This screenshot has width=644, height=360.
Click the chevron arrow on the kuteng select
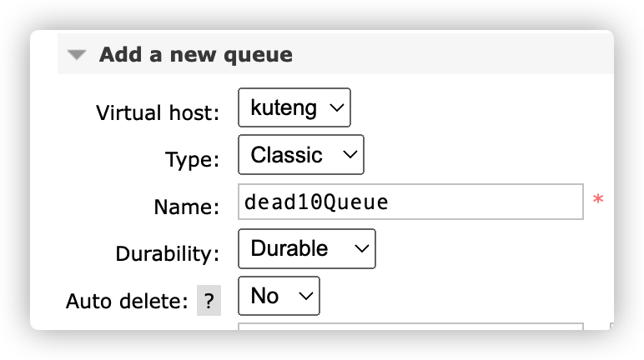[x=335, y=108]
